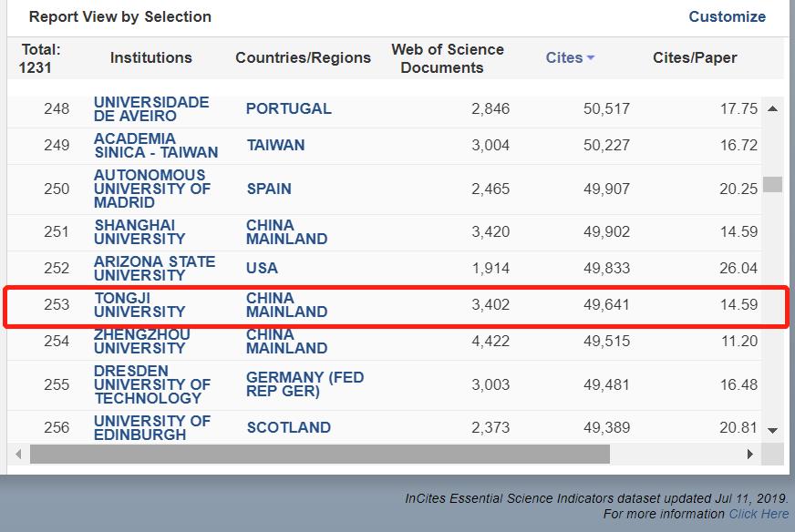Click the horizontal scrollbar right arrow

(750, 454)
